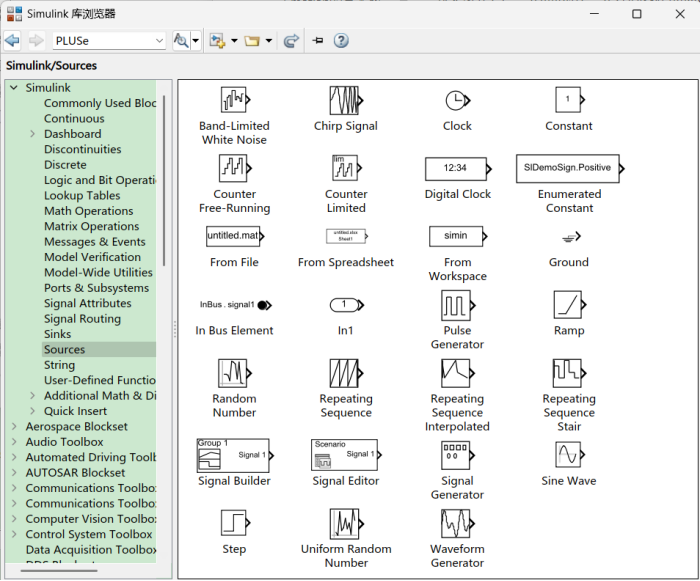
Task: Select the Signal Generator block icon
Action: click(x=458, y=456)
